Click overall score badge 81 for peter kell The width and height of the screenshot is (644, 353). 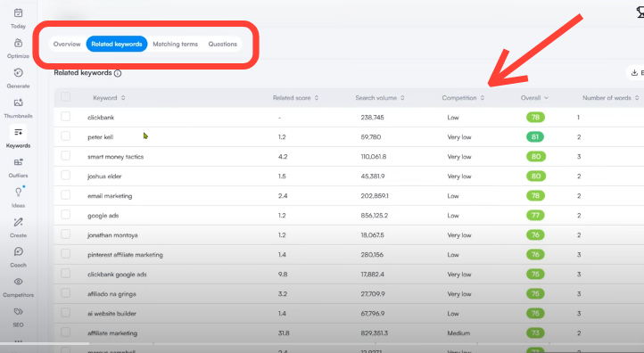(535, 136)
